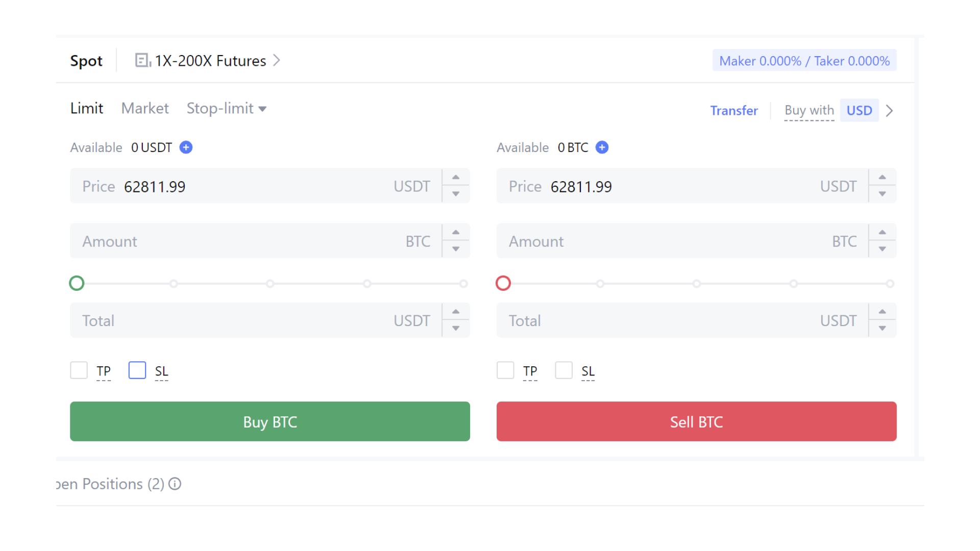Screen dimensions: 980x551
Task: Open the Stop-limit order type dropdown
Action: pos(227,108)
